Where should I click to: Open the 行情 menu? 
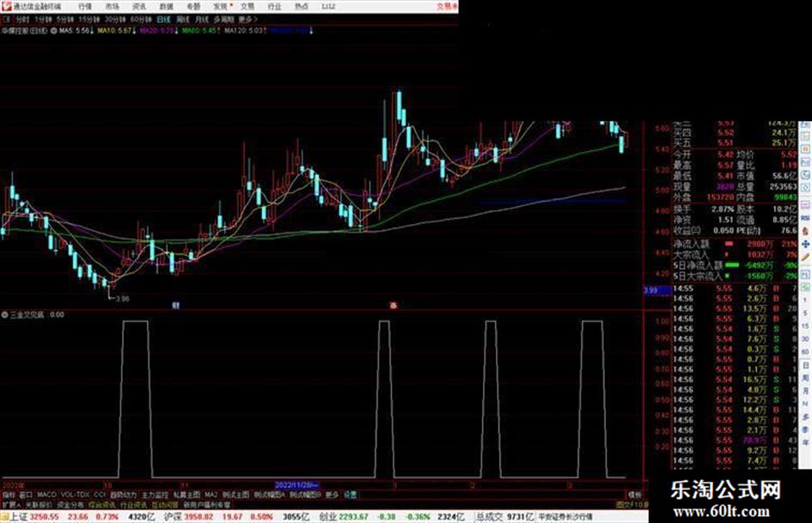(85, 6)
